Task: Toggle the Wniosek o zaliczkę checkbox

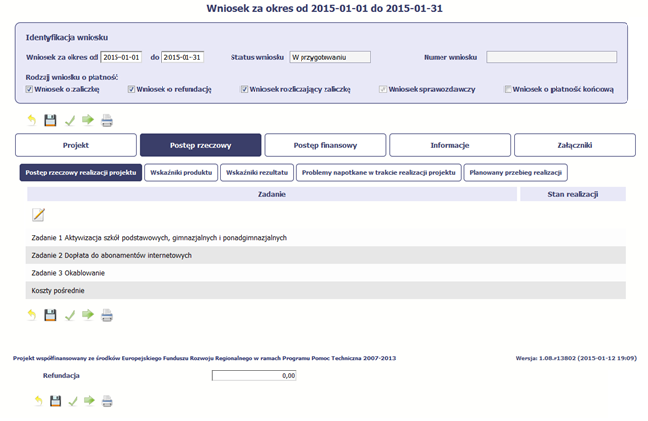Action: (29, 89)
